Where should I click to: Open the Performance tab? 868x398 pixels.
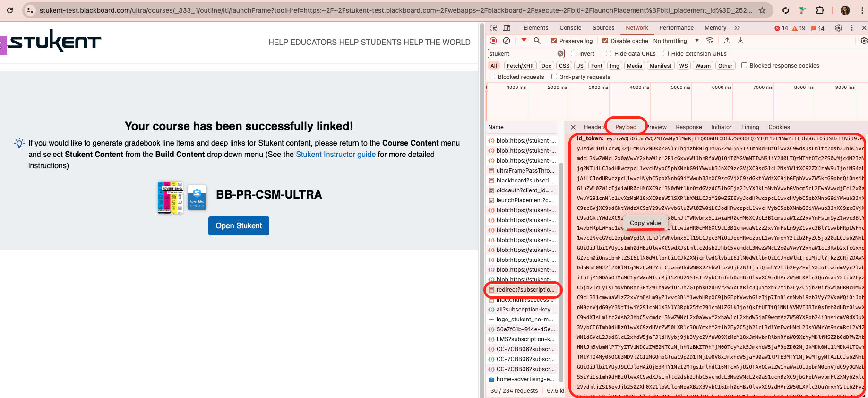tap(676, 28)
